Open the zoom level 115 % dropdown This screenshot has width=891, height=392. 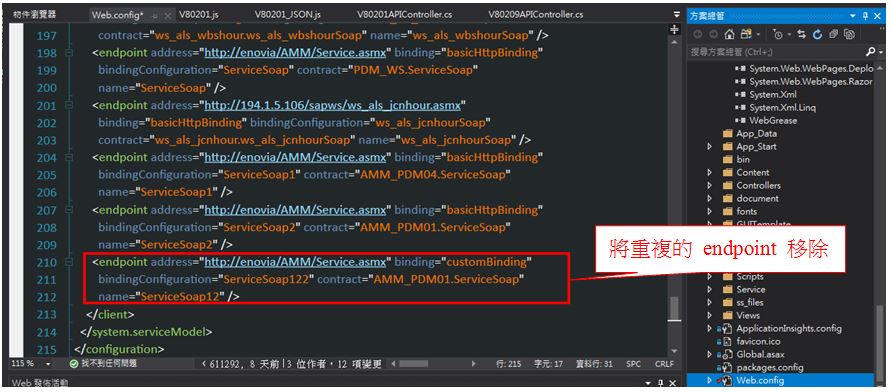click(49, 364)
